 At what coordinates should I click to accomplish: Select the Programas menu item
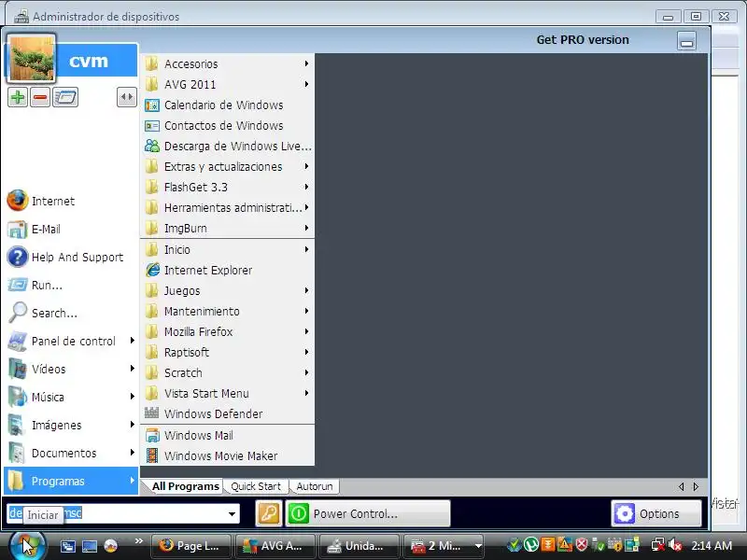pos(71,481)
